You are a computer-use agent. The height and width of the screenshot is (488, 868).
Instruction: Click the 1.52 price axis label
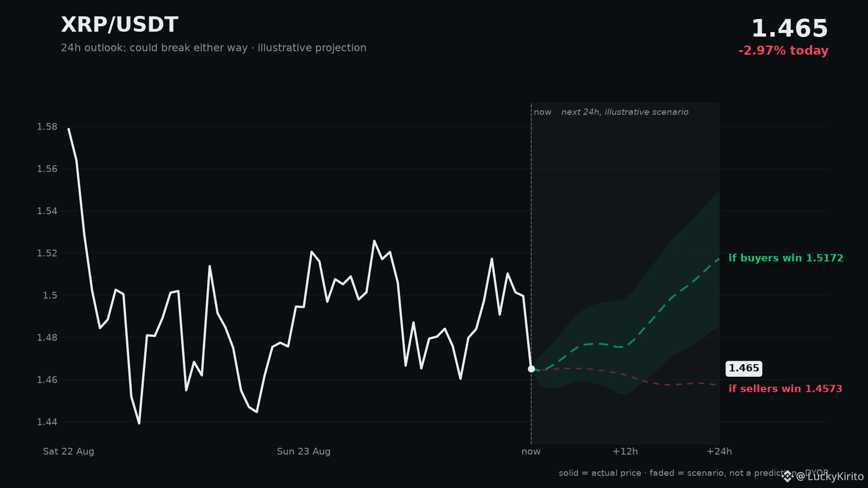47,253
